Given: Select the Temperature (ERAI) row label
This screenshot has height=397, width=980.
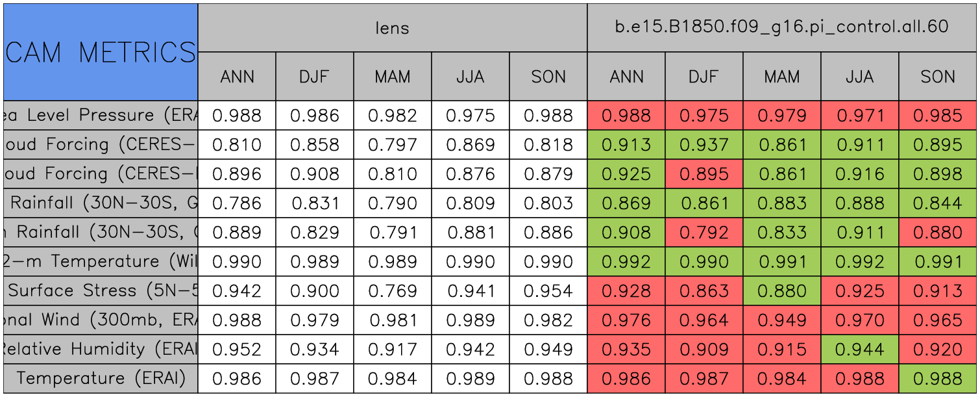Looking at the screenshot, I should [x=100, y=378].
